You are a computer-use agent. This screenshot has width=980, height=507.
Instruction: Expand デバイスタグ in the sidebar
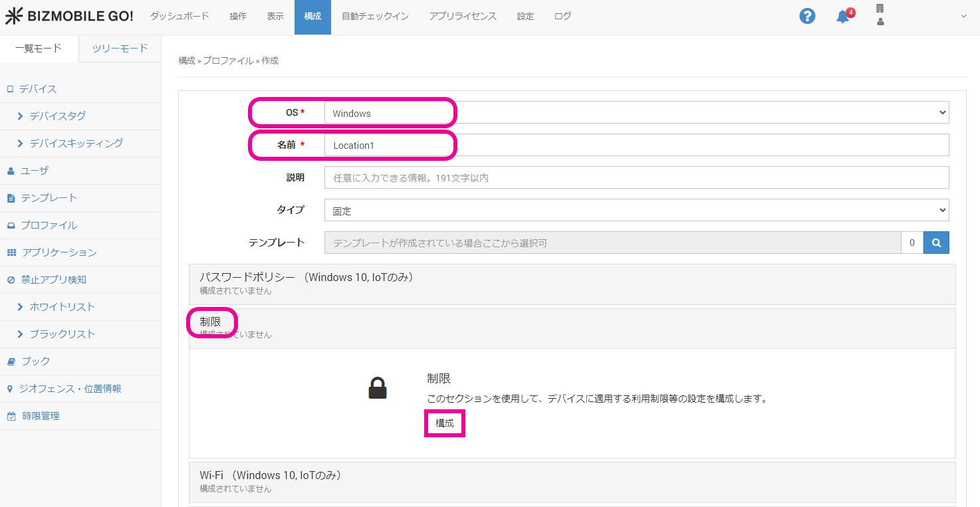click(57, 116)
